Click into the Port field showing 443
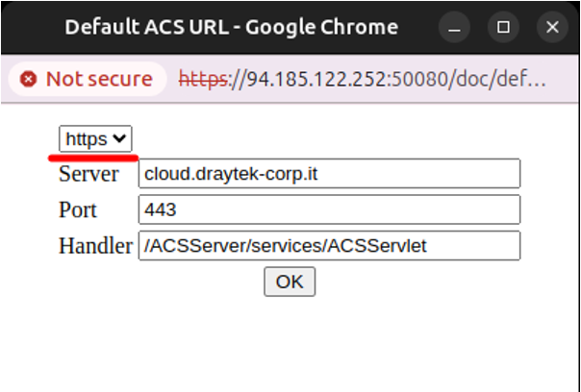 click(x=329, y=209)
